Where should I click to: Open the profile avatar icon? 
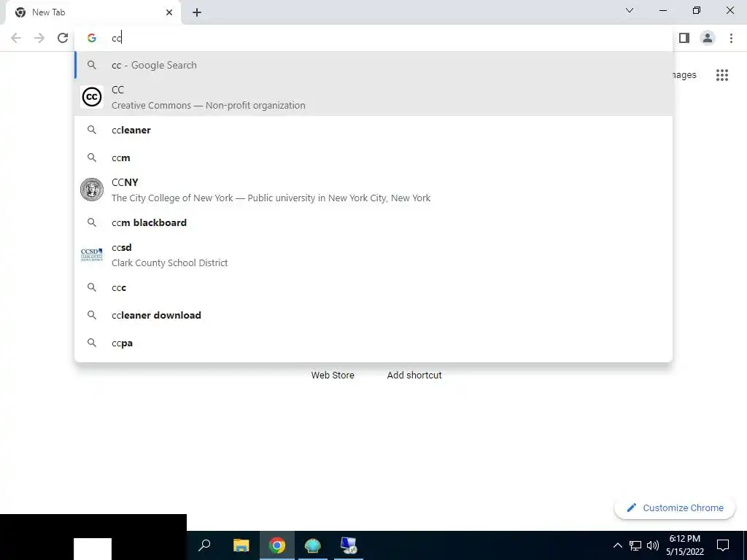pos(708,38)
